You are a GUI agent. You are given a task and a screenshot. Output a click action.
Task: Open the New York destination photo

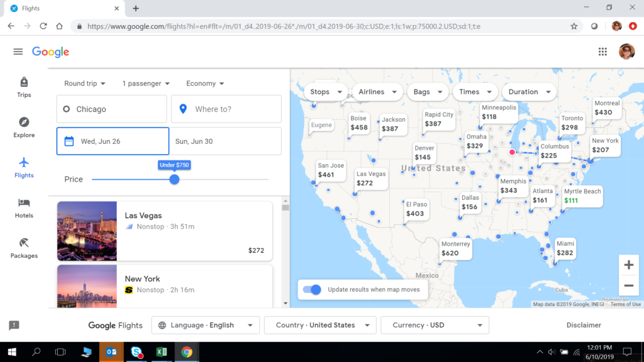click(x=87, y=287)
